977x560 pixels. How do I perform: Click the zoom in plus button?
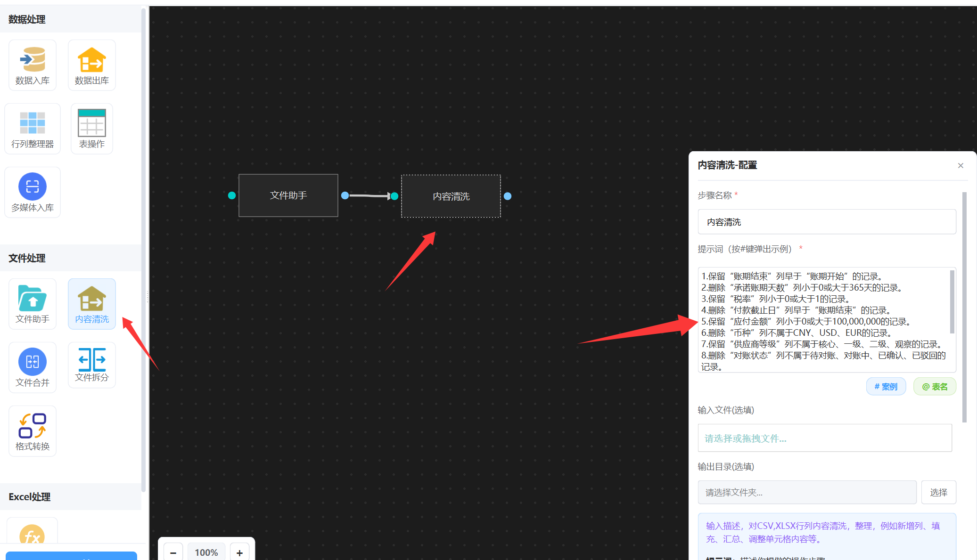[239, 552]
